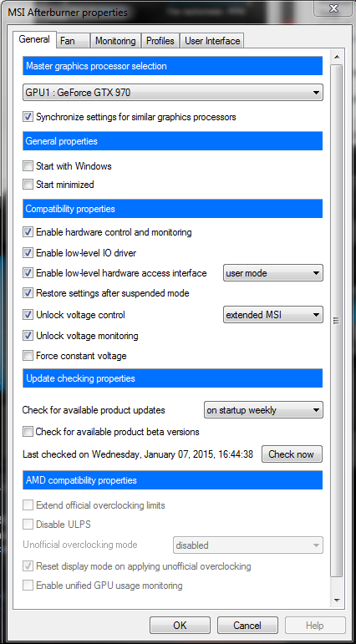This screenshot has height=644, width=356.
Task: Close the MSI Afterburner properties window
Action: click(334, 7)
